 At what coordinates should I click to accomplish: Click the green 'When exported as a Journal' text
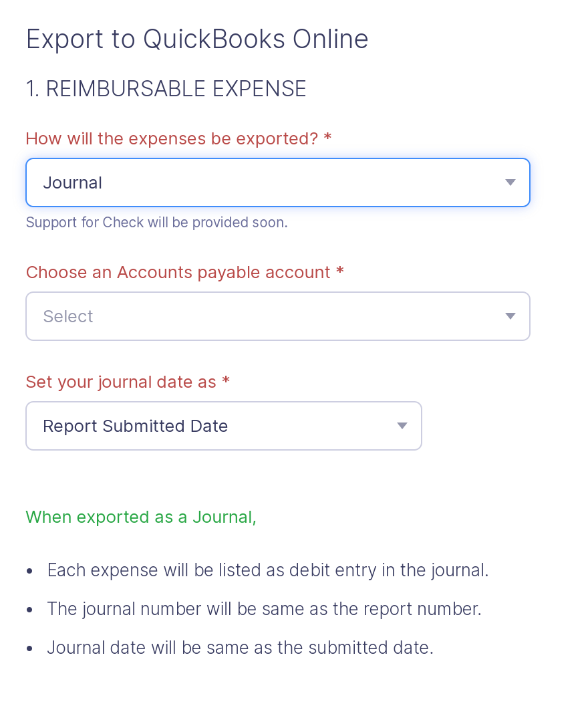point(141,517)
